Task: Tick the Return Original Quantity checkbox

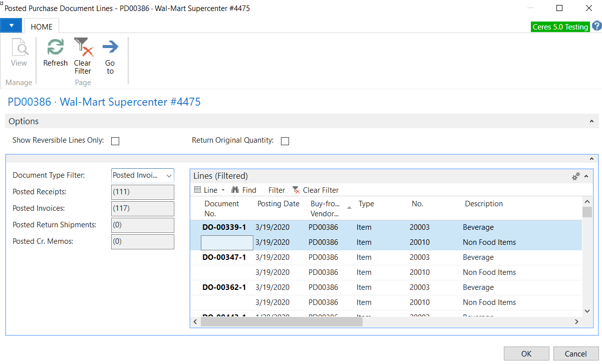Action: 285,141
